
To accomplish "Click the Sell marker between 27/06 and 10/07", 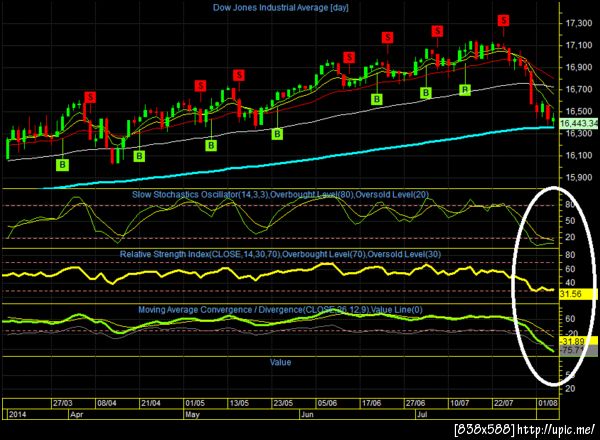I will click(x=437, y=31).
